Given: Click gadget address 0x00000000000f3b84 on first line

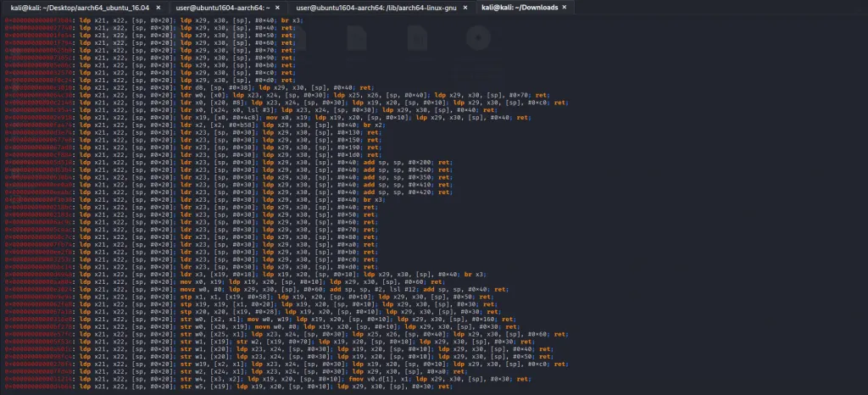Looking at the screenshot, I should 37,19.
